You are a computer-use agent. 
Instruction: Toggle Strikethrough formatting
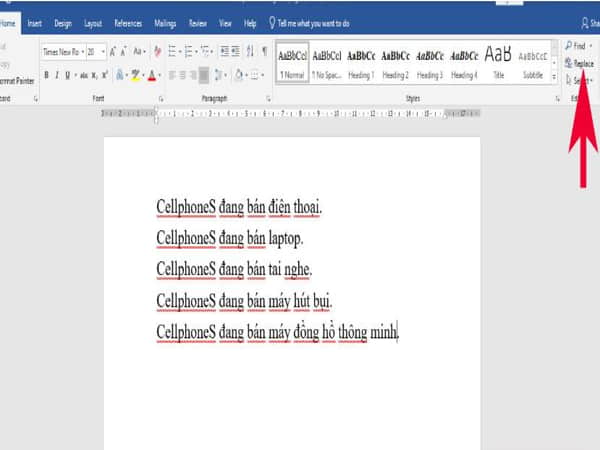point(84,75)
